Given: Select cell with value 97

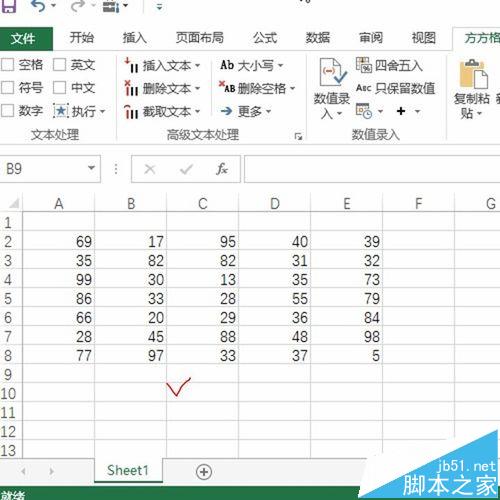Looking at the screenshot, I should (131, 355).
